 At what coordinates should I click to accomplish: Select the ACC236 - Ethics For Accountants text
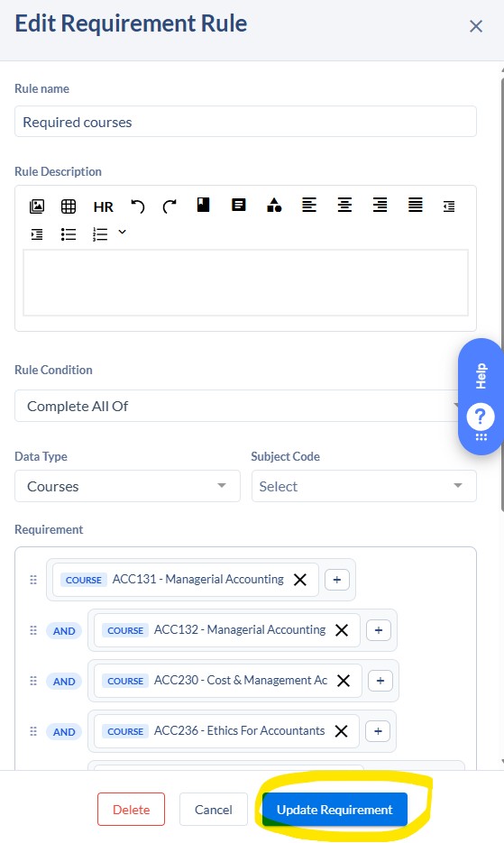pyautogui.click(x=239, y=730)
